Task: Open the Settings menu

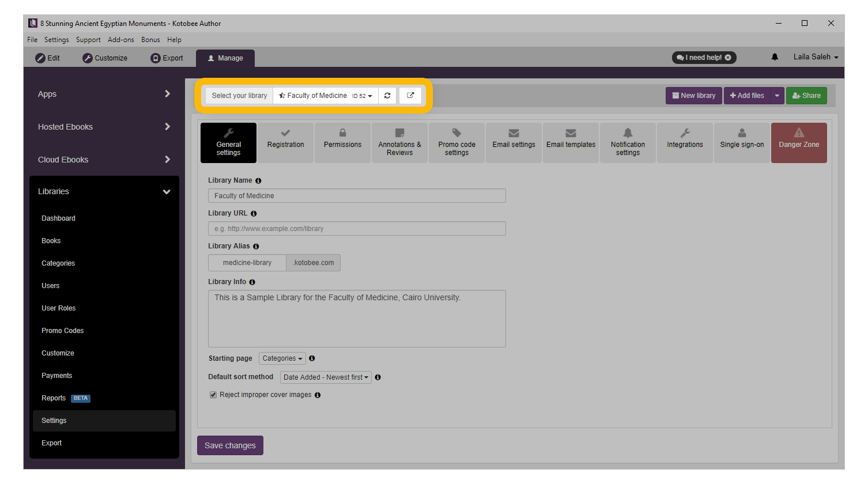Action: click(56, 40)
